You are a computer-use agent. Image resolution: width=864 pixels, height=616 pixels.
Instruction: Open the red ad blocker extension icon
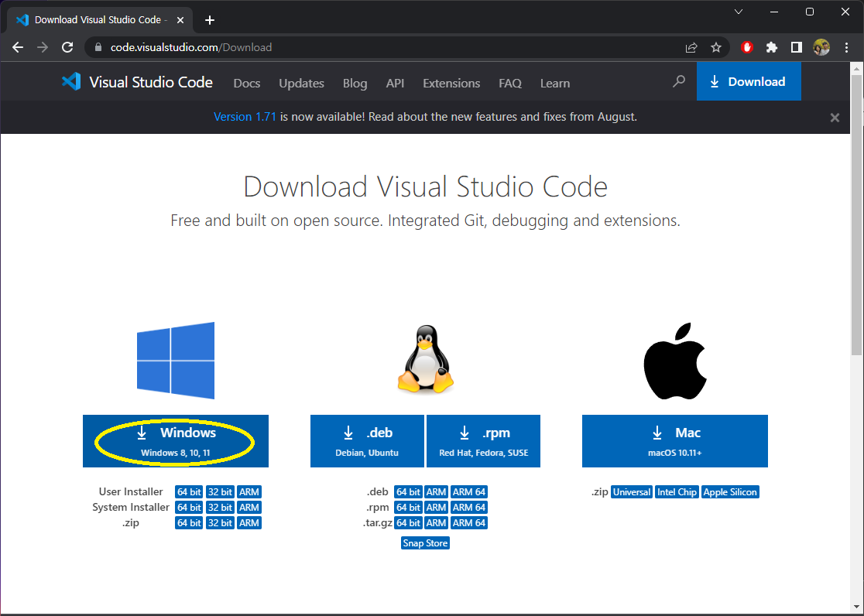747,47
